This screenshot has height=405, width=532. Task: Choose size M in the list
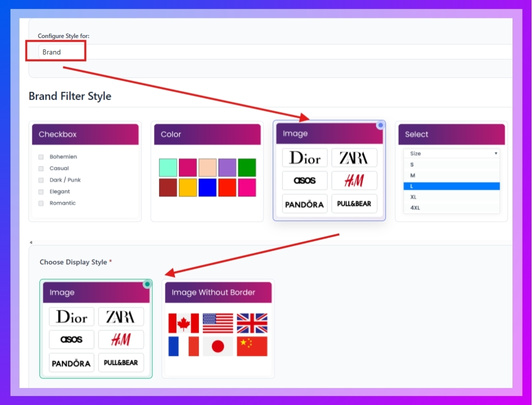[x=451, y=175]
